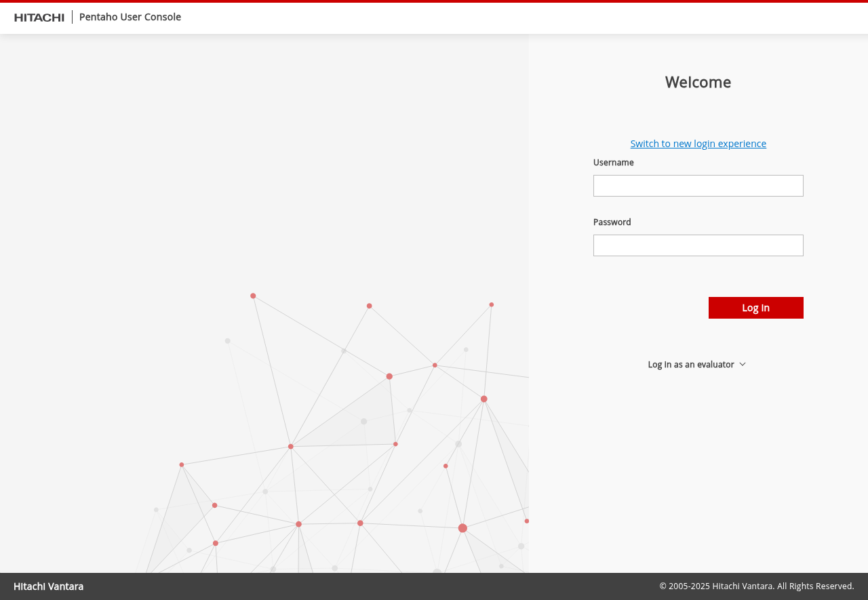Click the word 'experience' in the switch link
Image resolution: width=868 pixels, height=600 pixels.
(x=742, y=144)
